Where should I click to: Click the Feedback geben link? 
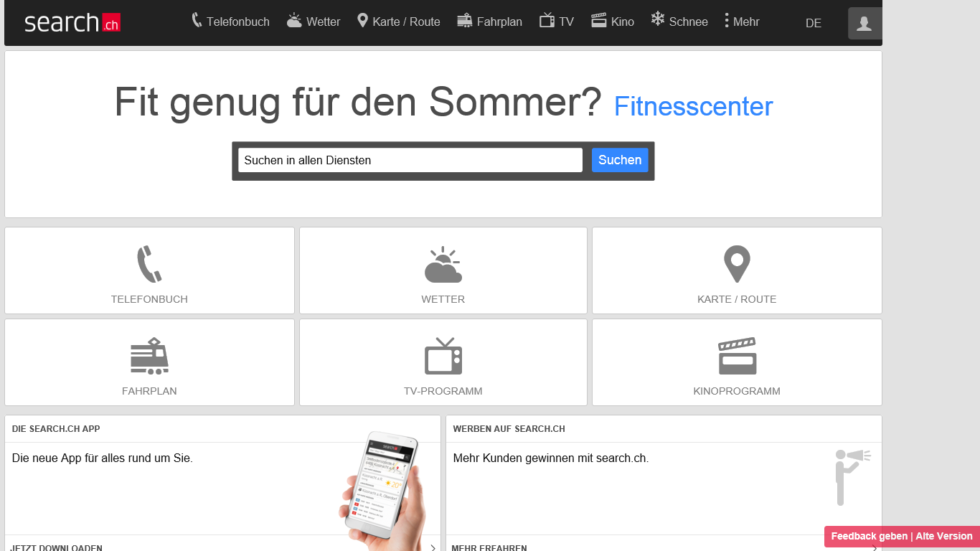pos(869,536)
